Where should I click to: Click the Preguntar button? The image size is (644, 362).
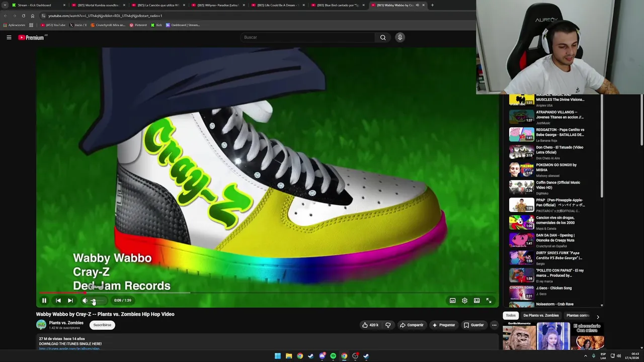coord(443,325)
